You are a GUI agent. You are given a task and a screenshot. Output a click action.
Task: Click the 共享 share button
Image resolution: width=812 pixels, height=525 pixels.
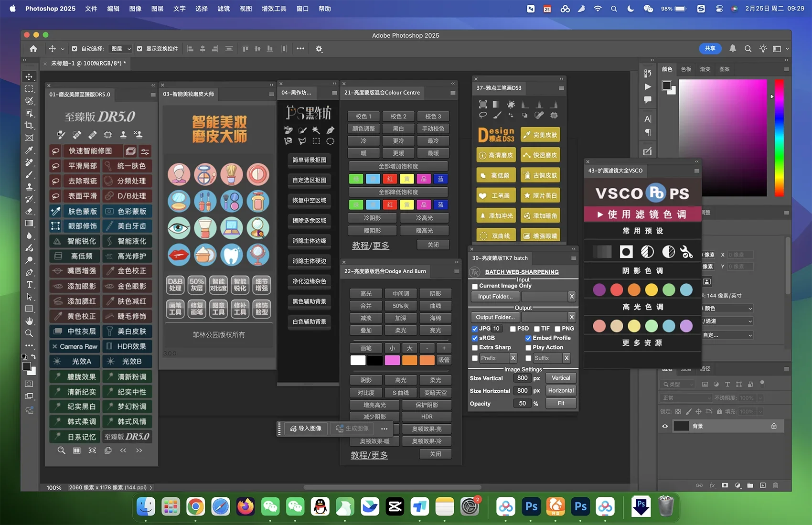point(710,48)
